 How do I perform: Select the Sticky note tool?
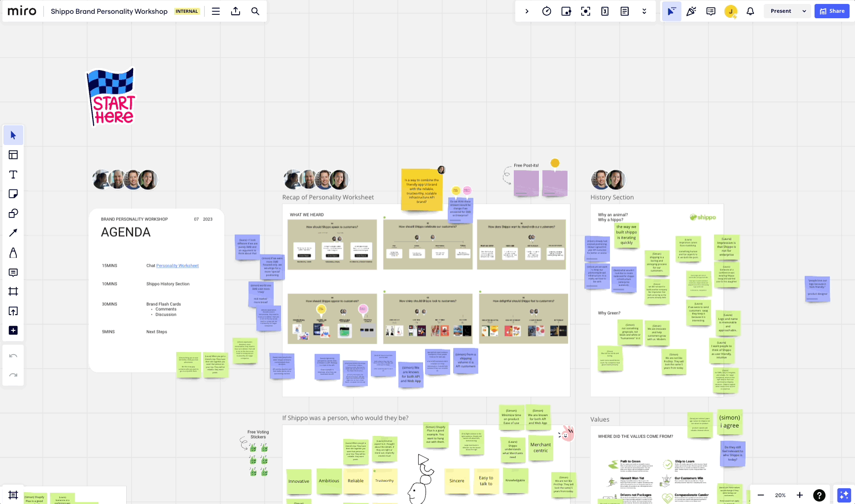(x=13, y=194)
